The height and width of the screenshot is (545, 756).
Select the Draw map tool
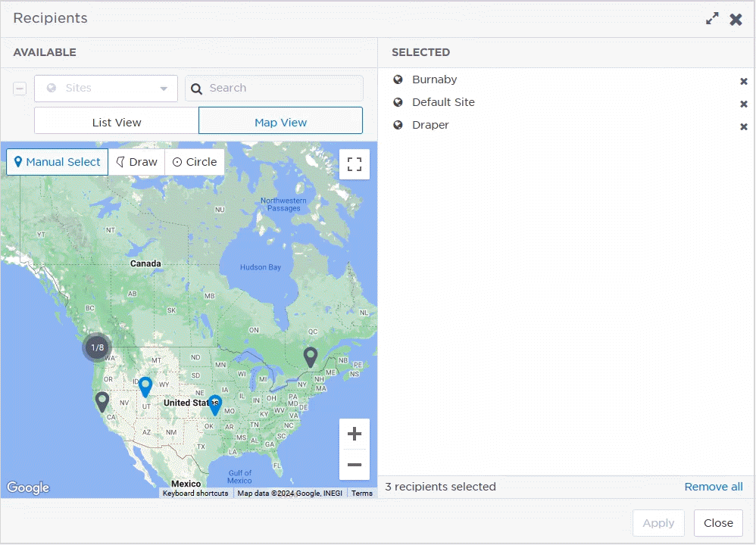[x=137, y=162]
